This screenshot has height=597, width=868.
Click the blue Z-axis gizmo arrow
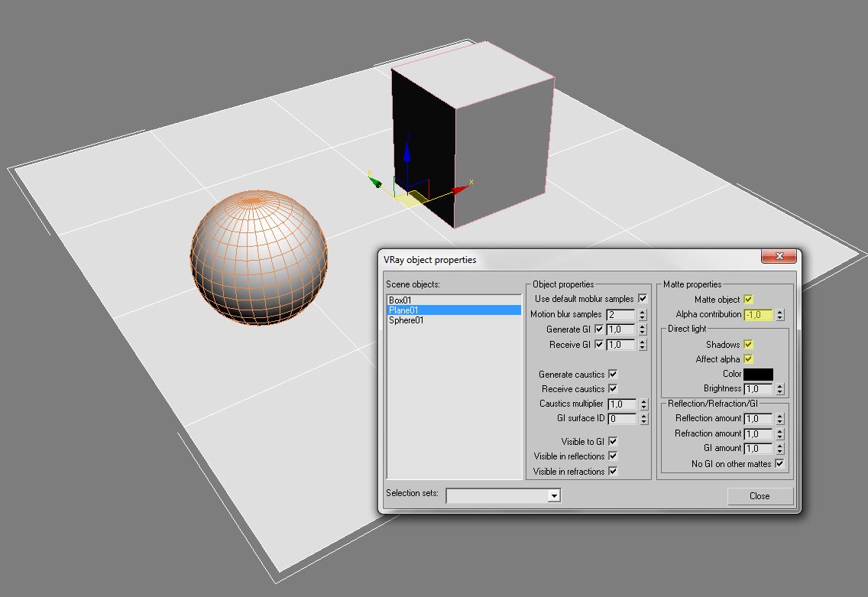pos(406,151)
